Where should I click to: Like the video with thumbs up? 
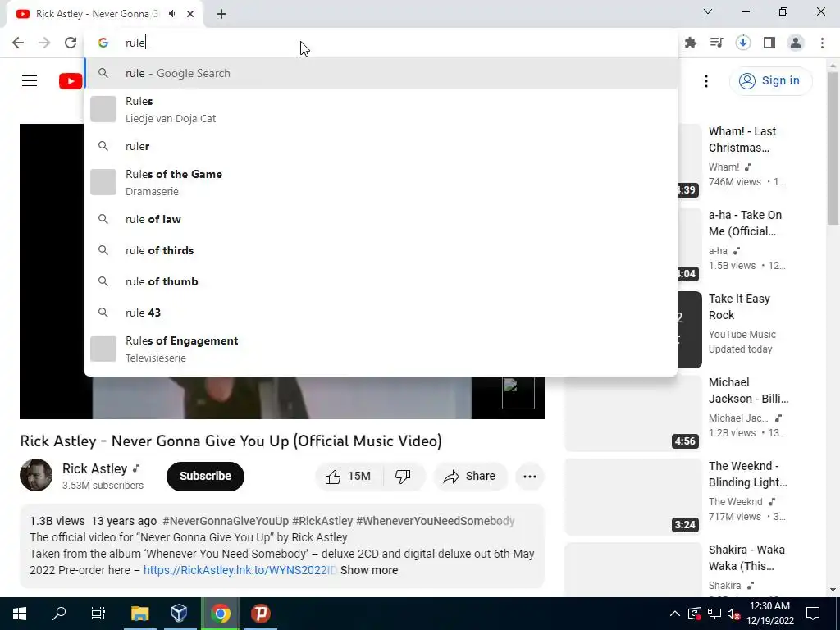[349, 477]
